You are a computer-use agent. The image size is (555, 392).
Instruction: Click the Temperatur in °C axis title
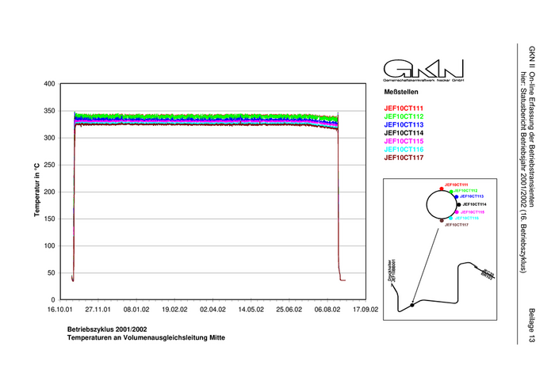pyautogui.click(x=36, y=191)
